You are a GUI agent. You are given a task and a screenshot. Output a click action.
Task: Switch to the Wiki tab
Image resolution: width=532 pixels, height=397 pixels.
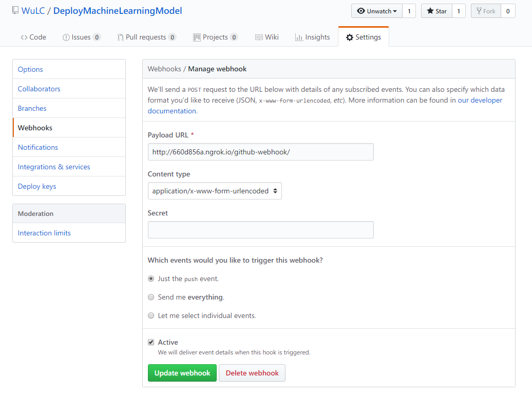pyautogui.click(x=267, y=37)
